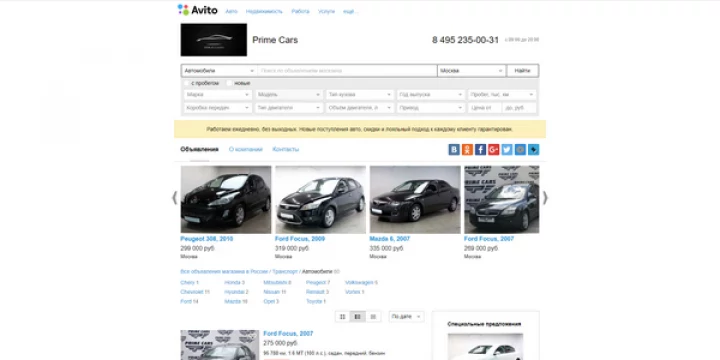Open the list 'Ford Focus, 2007' 275 000 listing

pos(288,334)
